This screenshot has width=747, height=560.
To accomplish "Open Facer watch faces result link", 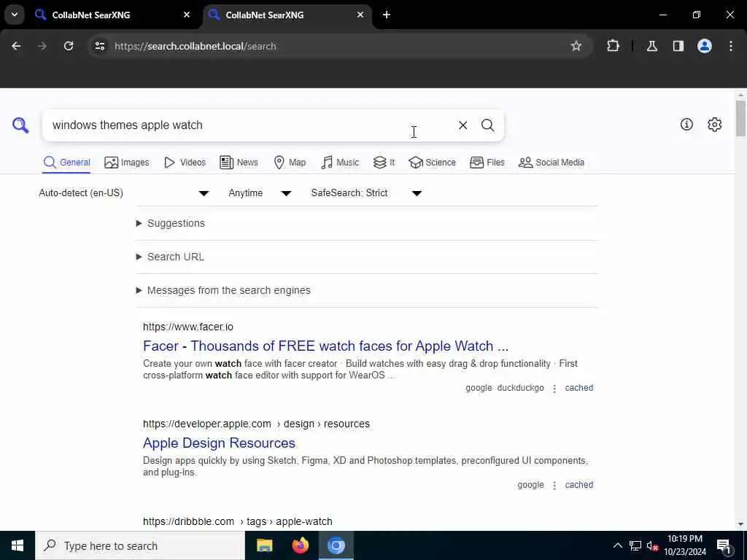I will click(x=325, y=346).
